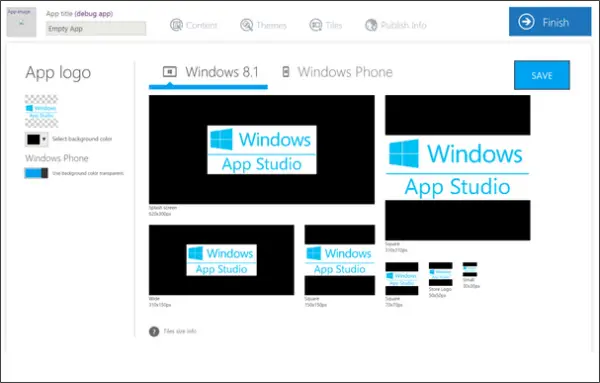Click the Windows Phone device icon

pos(286,72)
